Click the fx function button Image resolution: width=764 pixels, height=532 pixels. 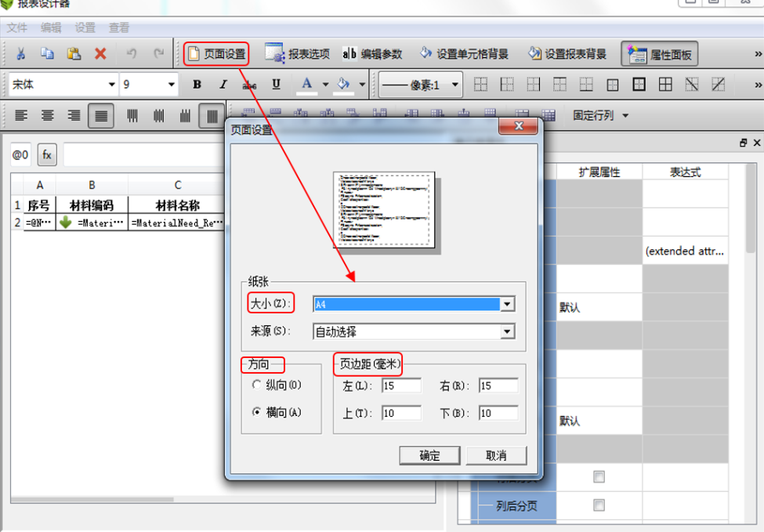pyautogui.click(x=47, y=155)
